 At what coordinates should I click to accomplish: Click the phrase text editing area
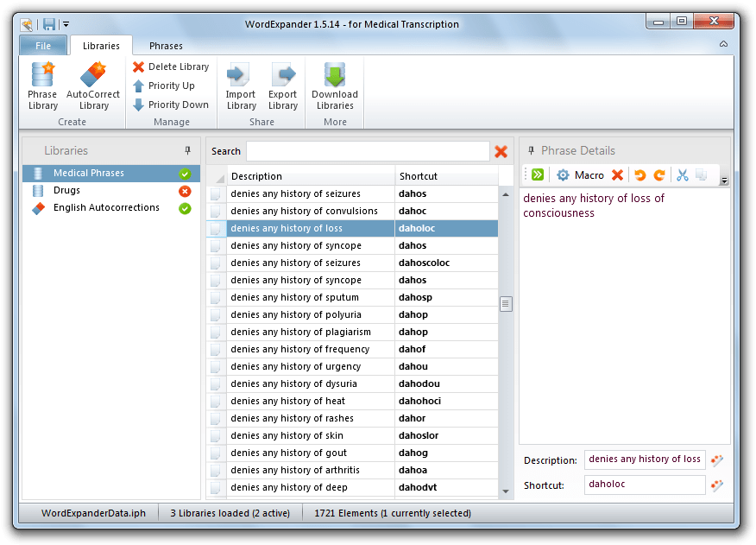[x=624, y=316]
